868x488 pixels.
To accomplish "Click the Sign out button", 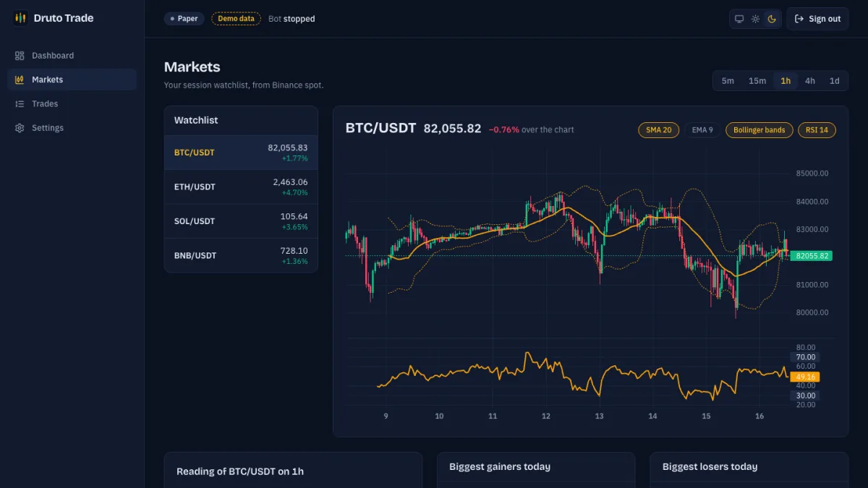I will (817, 19).
